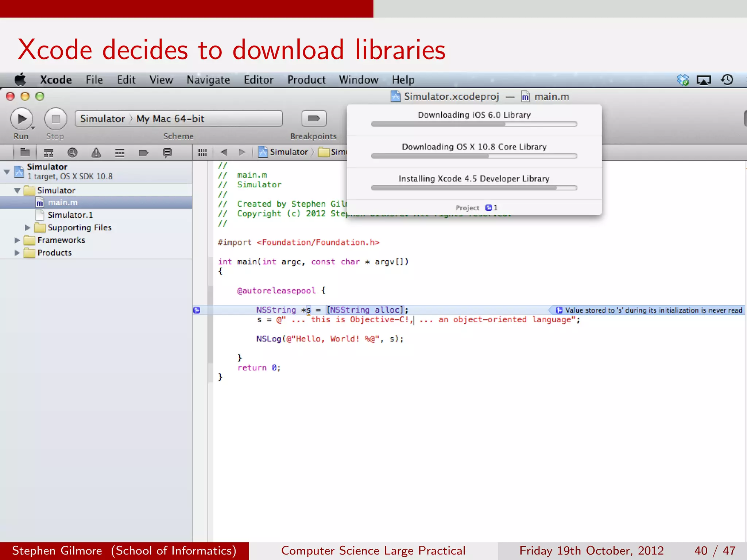747x560 pixels.
Task: Open the Xcode menu
Action: point(56,79)
